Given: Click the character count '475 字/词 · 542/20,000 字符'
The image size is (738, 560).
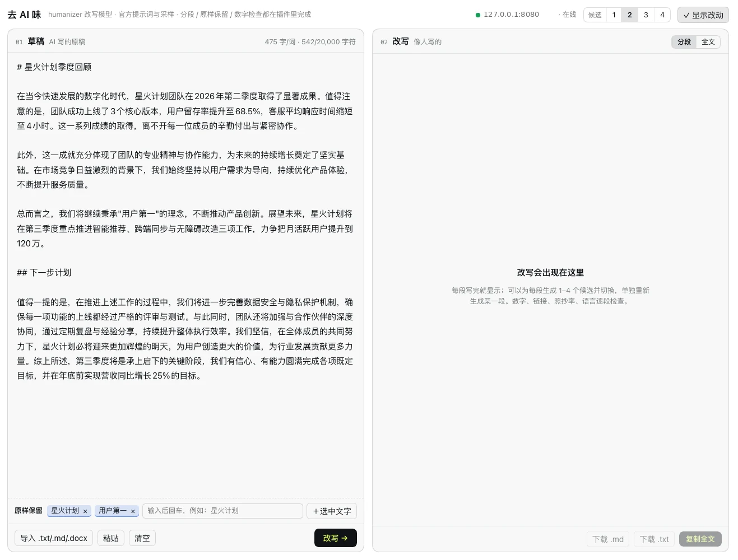Looking at the screenshot, I should (310, 42).
